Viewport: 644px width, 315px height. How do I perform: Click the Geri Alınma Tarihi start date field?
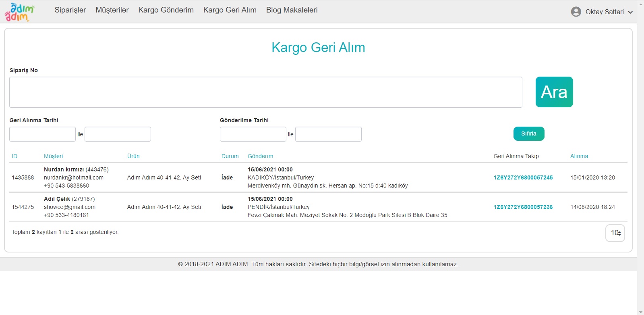pyautogui.click(x=42, y=134)
